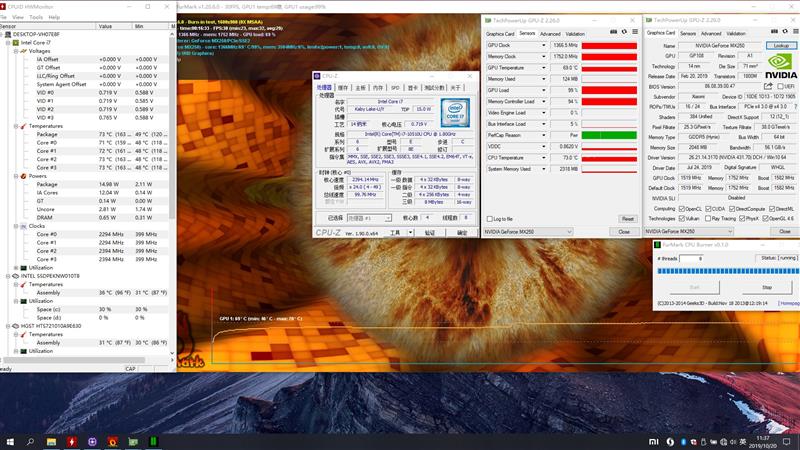Toggle the OpenCL checkbox
This screenshot has height=450, width=800.
(682, 209)
